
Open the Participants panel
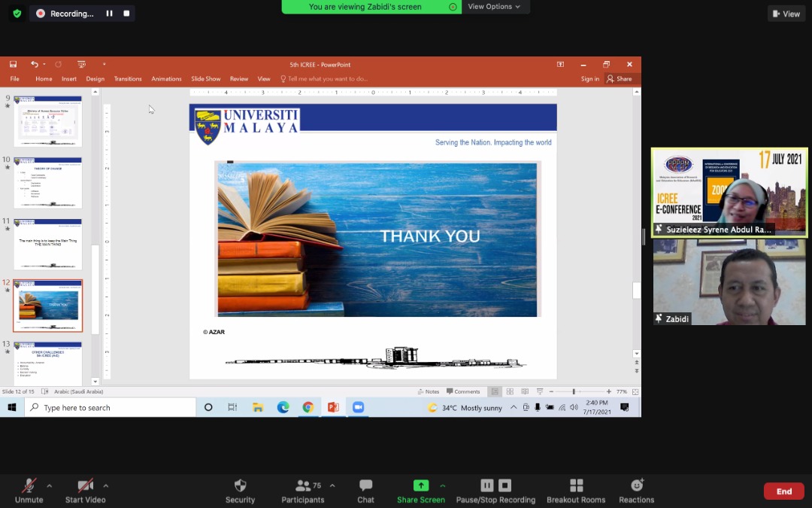(x=303, y=490)
